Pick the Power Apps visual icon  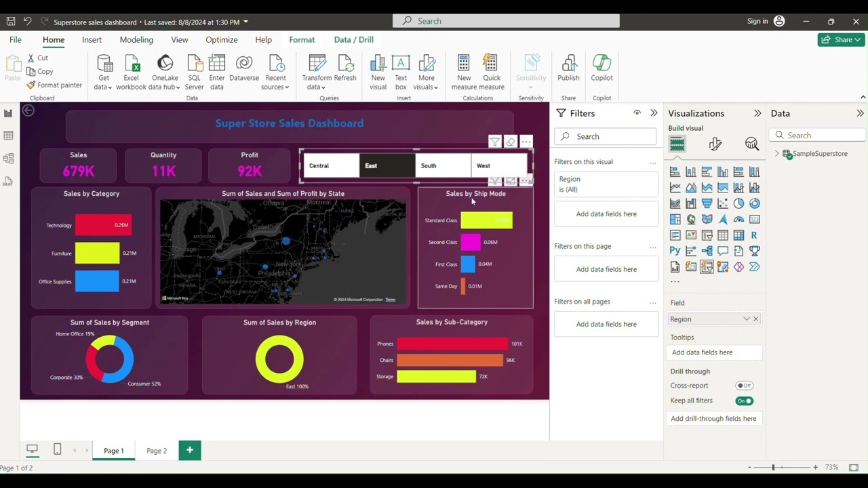[738, 267]
